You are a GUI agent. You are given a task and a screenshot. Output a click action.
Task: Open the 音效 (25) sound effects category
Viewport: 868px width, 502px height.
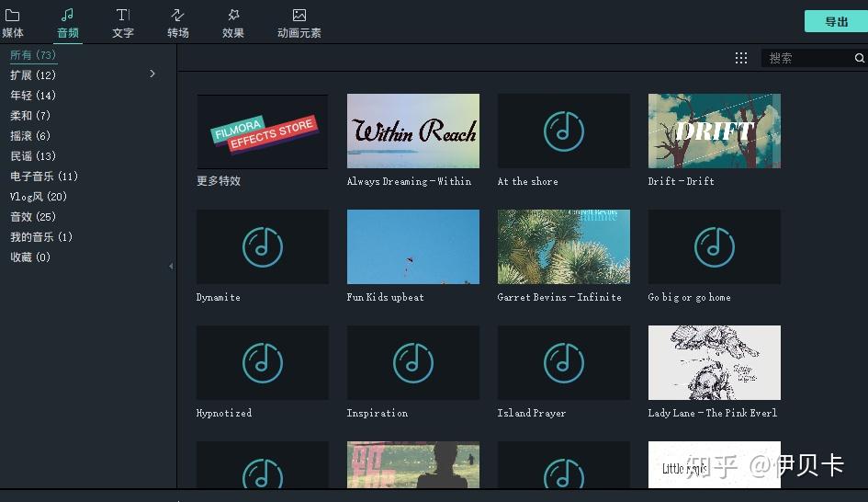pos(33,217)
